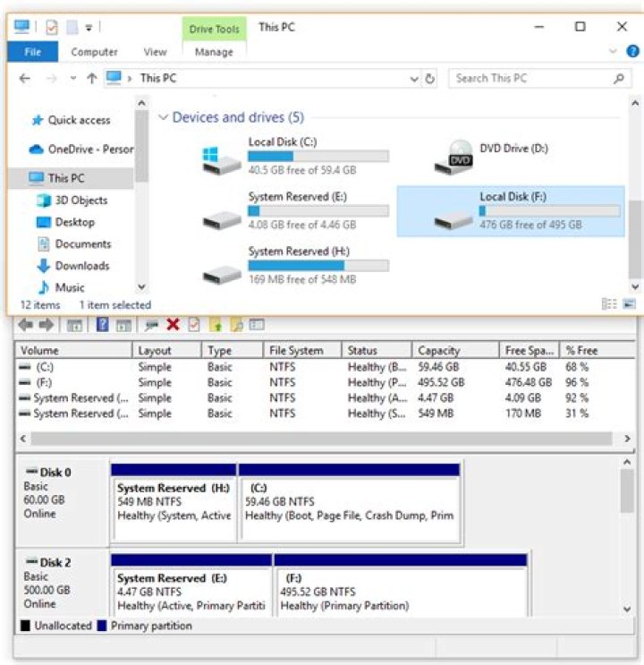Image resolution: width=644 pixels, height=665 pixels.
Task: Switch to large icons view in status bar
Action: coord(629,303)
